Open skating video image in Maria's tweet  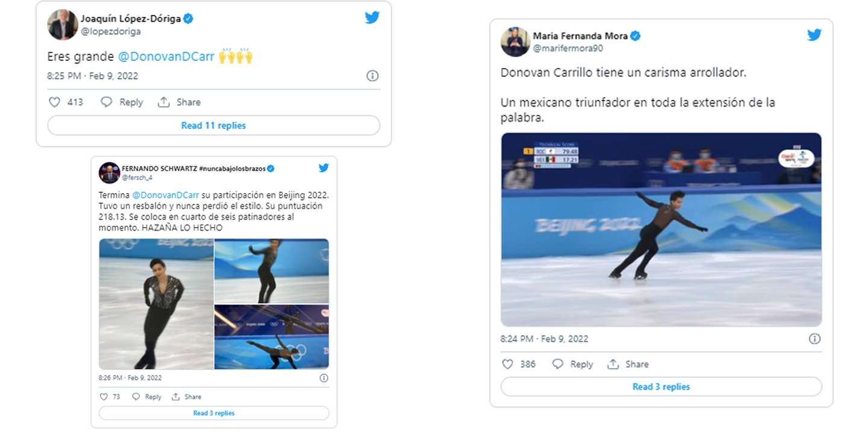(661, 230)
